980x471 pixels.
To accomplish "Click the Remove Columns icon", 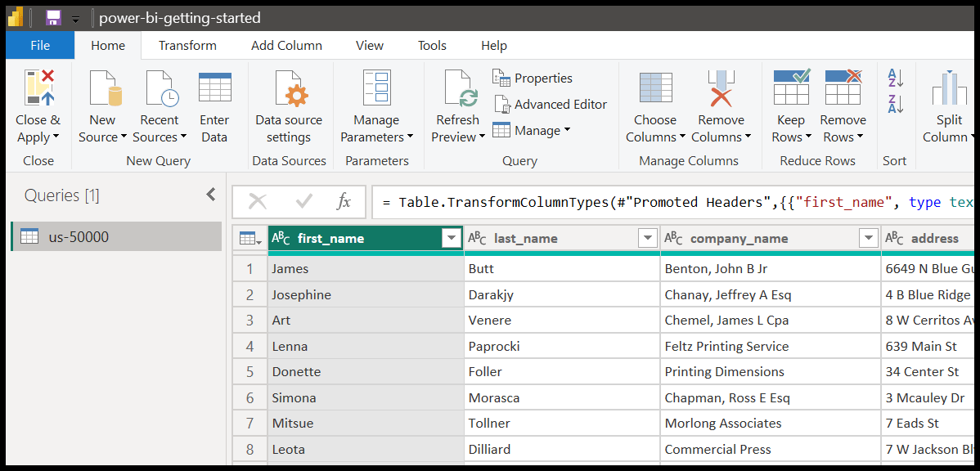I will pos(722,87).
